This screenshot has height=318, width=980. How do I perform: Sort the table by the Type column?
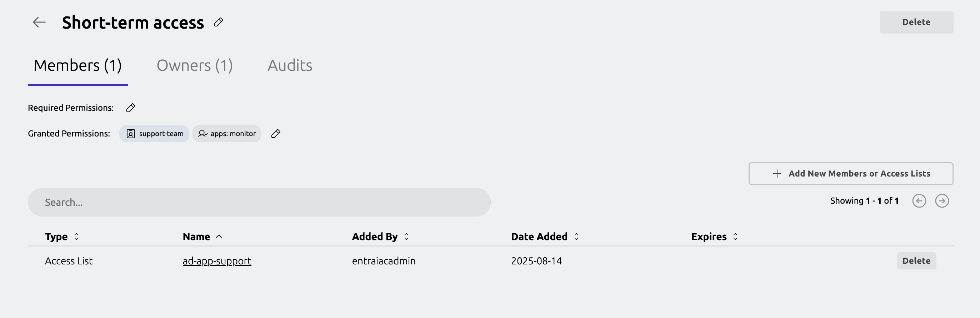click(77, 236)
